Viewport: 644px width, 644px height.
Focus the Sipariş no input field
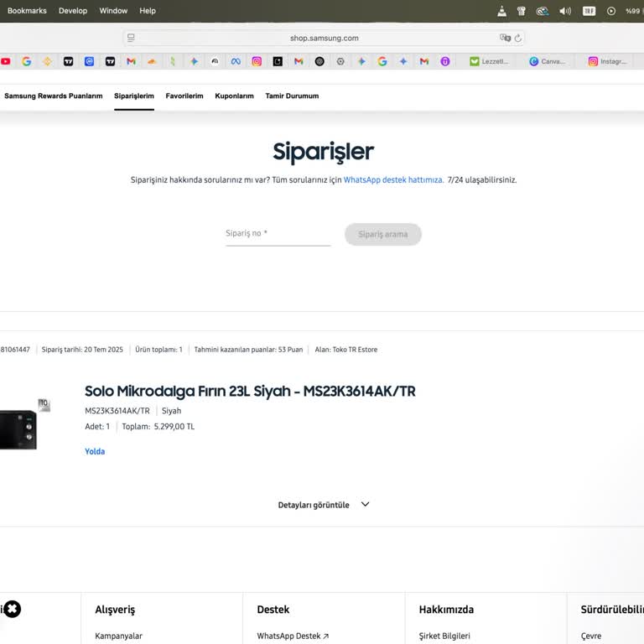(278, 234)
